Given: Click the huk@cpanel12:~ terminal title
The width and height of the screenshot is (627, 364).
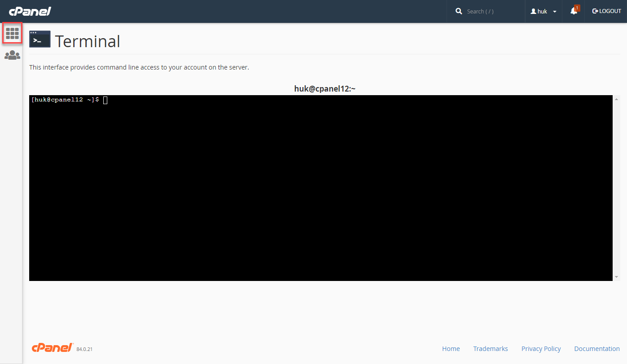Looking at the screenshot, I should pos(324,89).
